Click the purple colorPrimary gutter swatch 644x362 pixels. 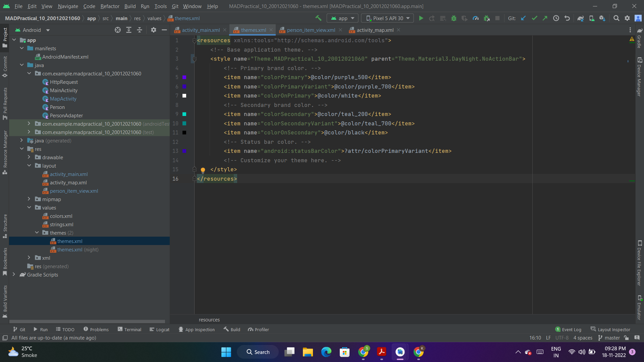pyautogui.click(x=185, y=77)
